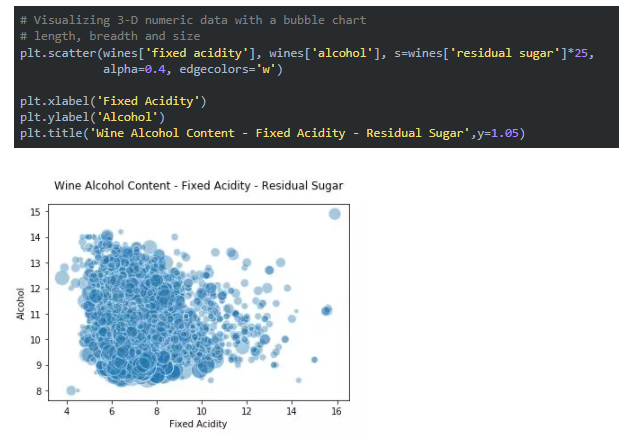Click the small bubble near alcohol 8, acidity 4
This screenshot has height=434, width=633.
coord(71,390)
